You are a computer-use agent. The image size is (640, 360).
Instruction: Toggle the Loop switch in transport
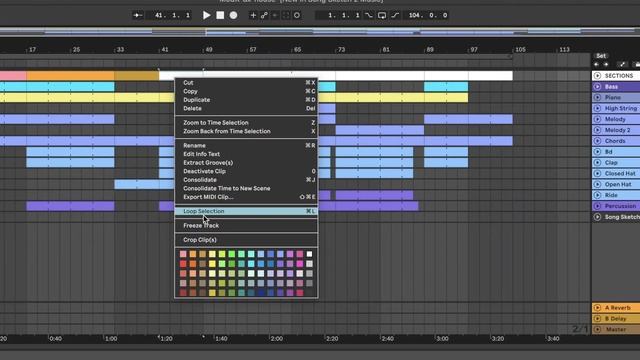[382, 15]
